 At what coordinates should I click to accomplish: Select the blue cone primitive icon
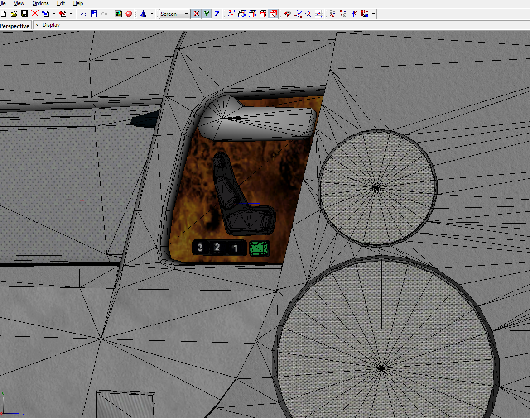pos(143,14)
